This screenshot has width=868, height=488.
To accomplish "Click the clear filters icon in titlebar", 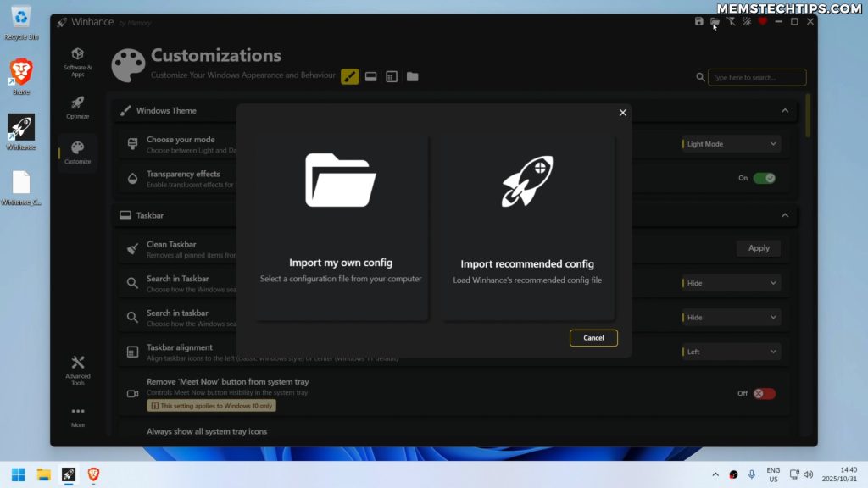I will pyautogui.click(x=731, y=21).
